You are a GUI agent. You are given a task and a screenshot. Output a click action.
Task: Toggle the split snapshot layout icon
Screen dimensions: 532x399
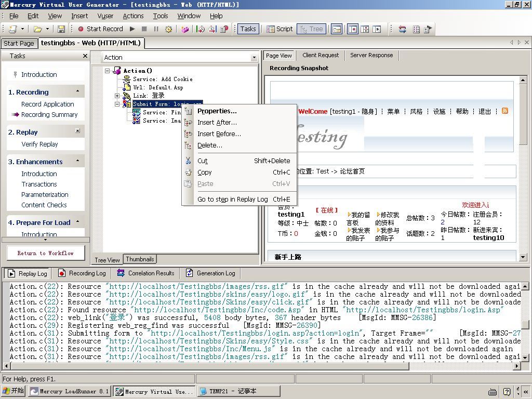pyautogui.click(x=365, y=29)
